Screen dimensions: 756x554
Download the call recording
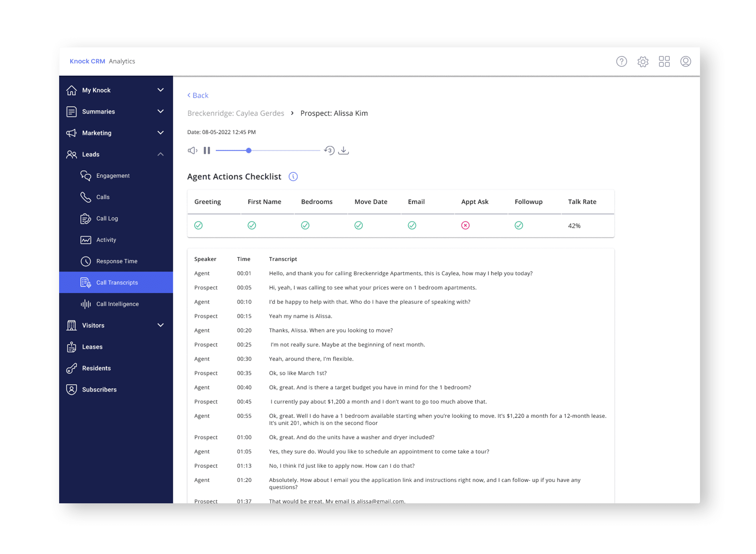344,150
